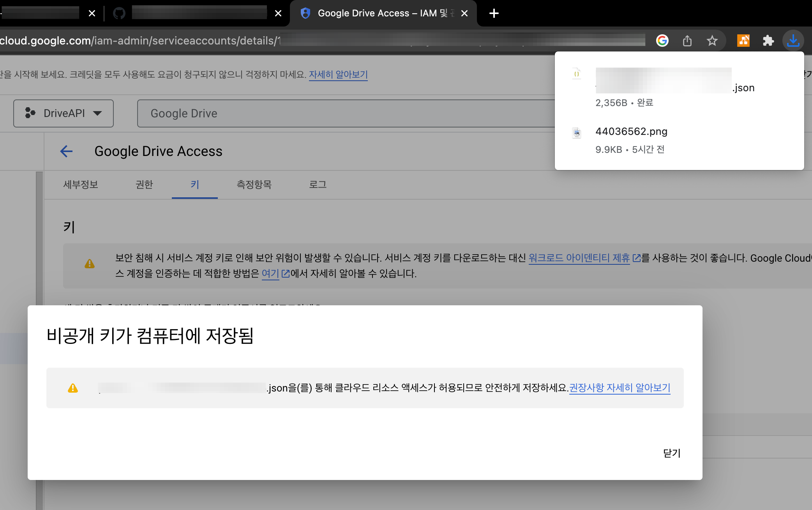Open the downloaded 44036562.png file
The image size is (812, 510).
coord(631,132)
